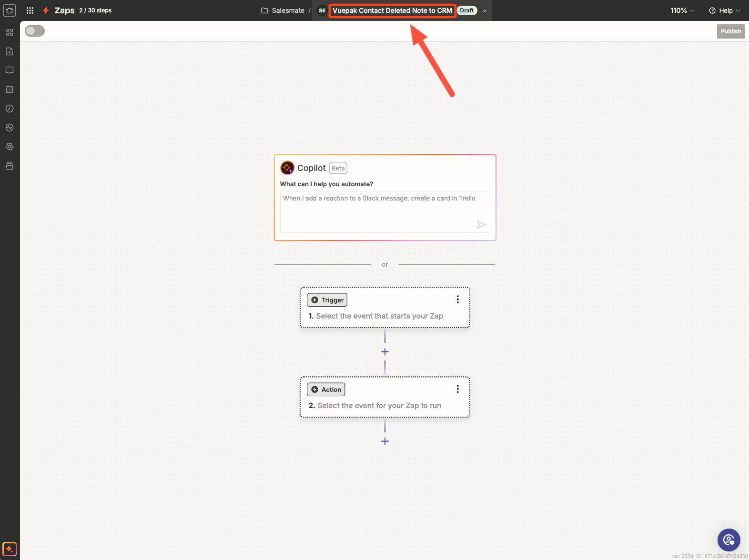Open the Zap details file icon in the sidebar

10,51
